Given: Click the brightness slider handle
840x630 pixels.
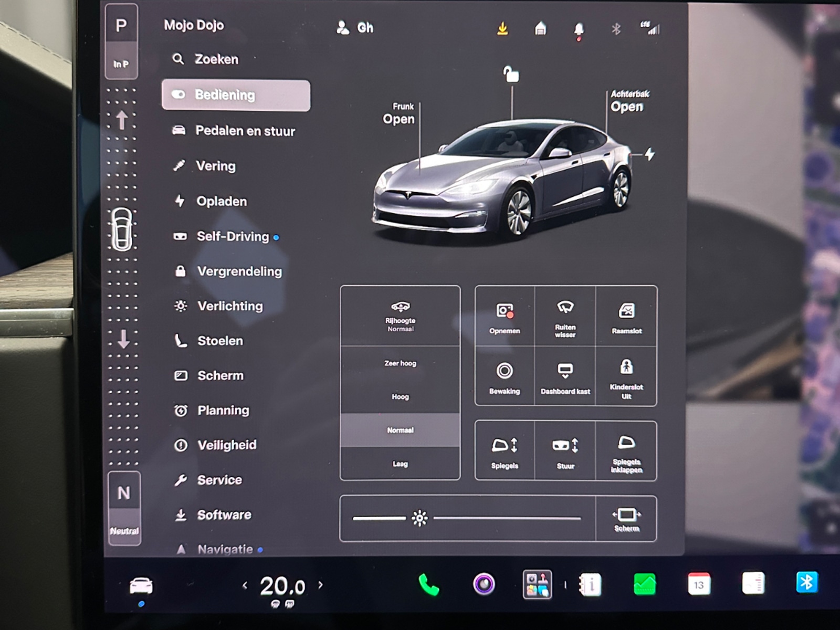Looking at the screenshot, I should pos(419,519).
